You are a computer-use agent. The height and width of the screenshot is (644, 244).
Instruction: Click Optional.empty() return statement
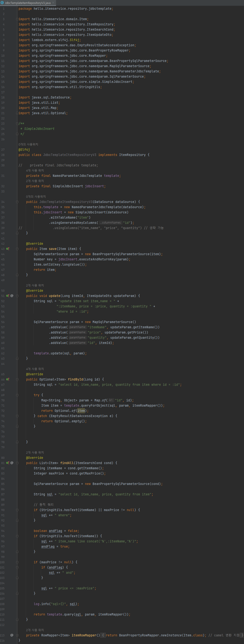tap(64, 421)
